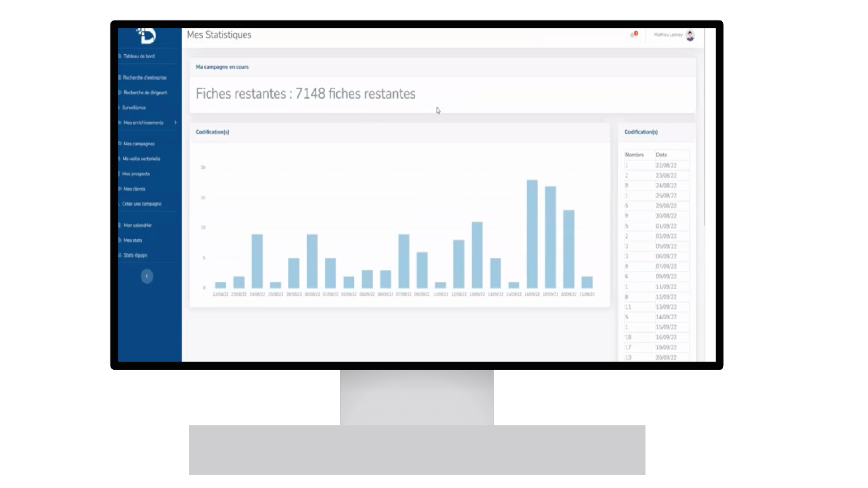Click the Ma campagne en cours heading

[222, 67]
